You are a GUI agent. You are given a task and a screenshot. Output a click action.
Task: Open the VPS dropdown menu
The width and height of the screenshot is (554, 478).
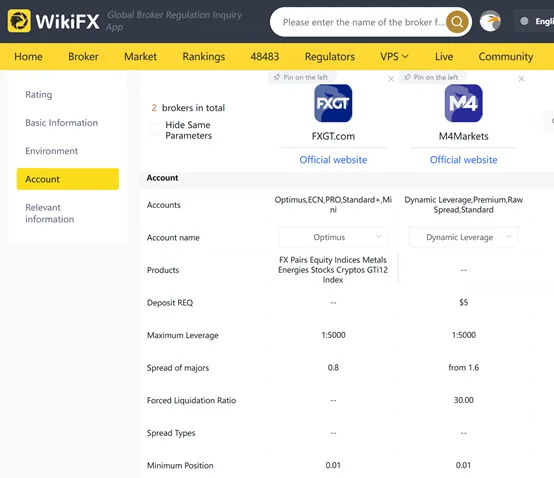click(394, 57)
